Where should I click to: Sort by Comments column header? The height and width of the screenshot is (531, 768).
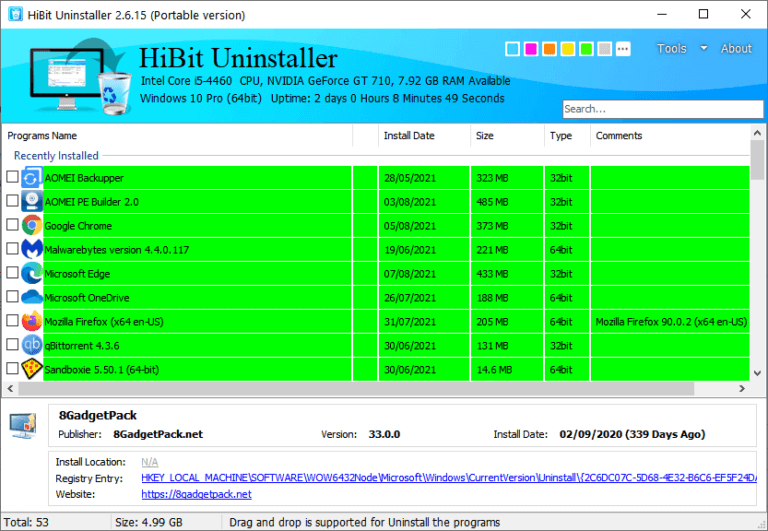(x=670, y=136)
